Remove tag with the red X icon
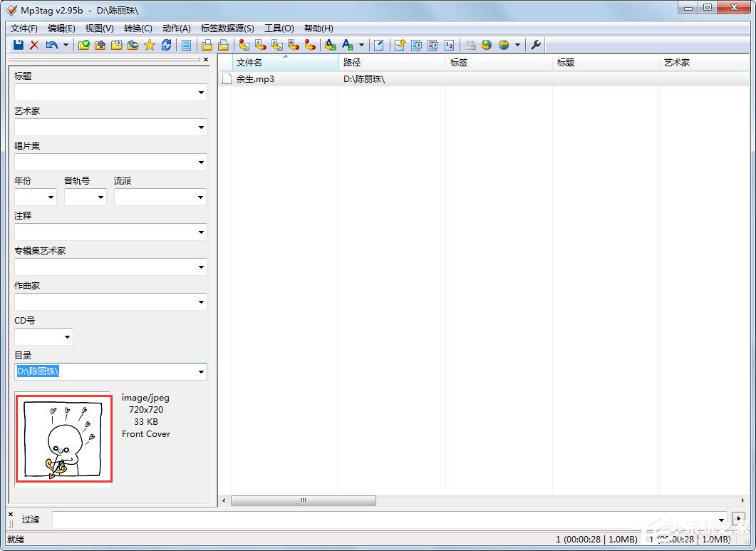 click(x=34, y=45)
